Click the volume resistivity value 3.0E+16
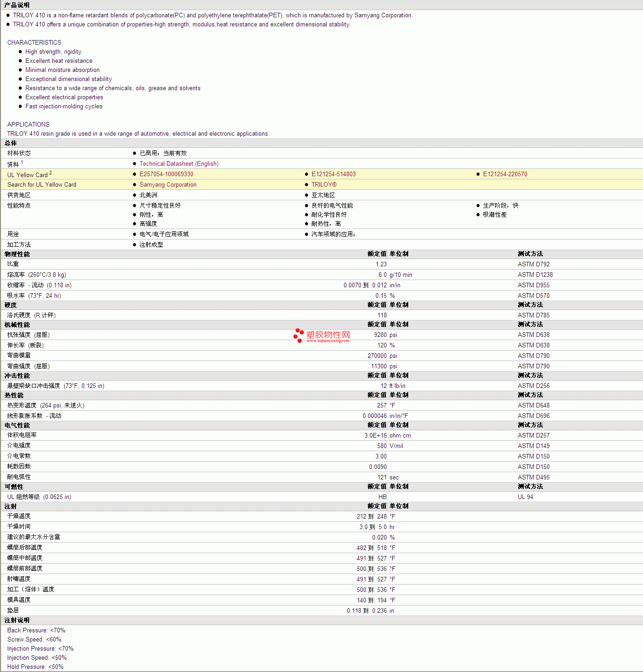 tap(375, 436)
